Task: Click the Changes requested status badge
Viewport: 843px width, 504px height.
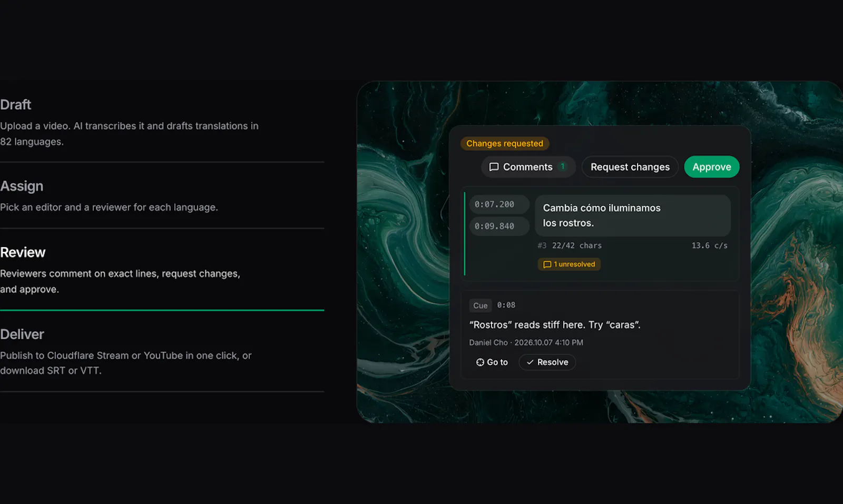Action: [x=505, y=143]
